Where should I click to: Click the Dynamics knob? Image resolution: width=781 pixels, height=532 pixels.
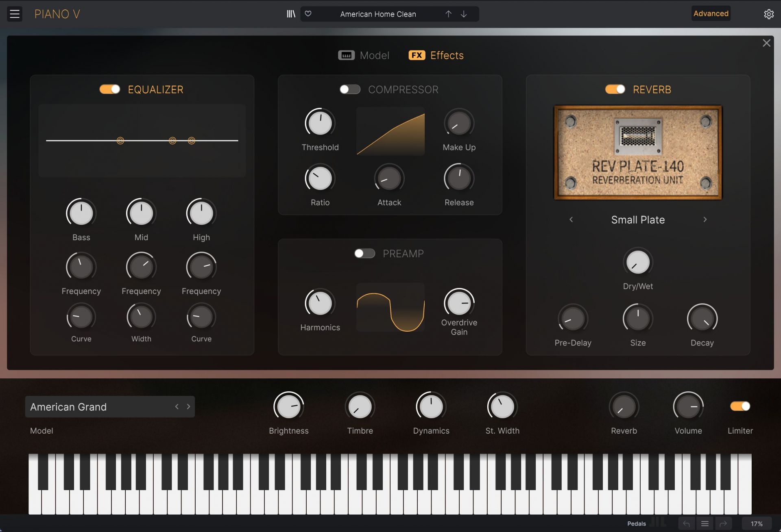click(x=431, y=406)
